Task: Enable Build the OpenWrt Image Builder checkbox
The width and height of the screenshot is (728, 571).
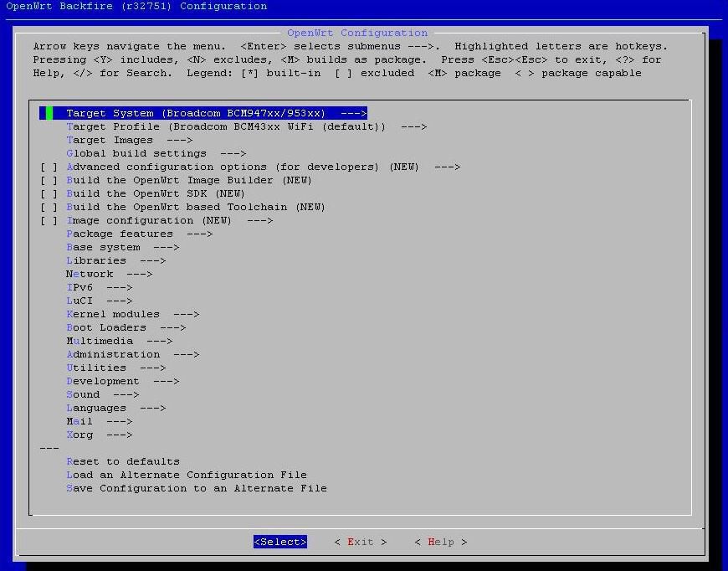Action: [49, 181]
